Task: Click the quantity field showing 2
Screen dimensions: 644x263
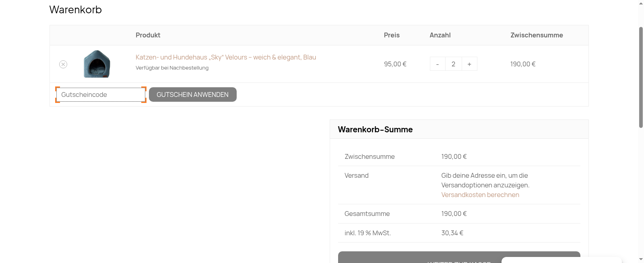Action: (x=453, y=64)
